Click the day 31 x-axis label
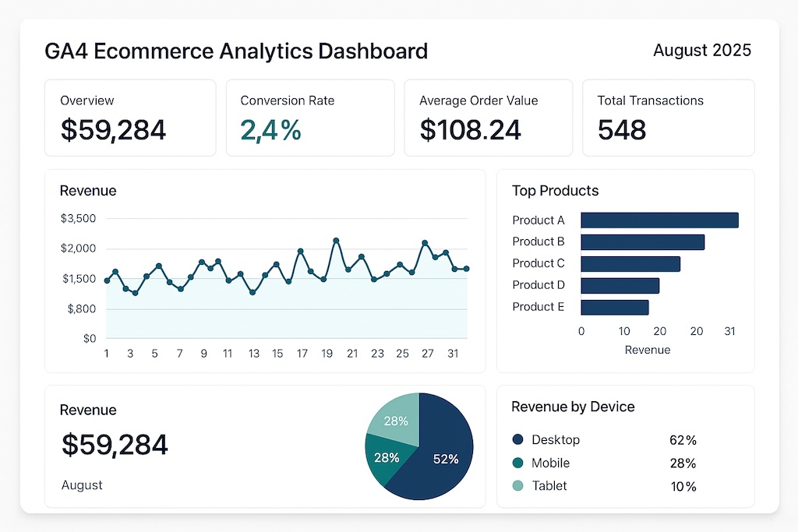This screenshot has width=798, height=532. click(x=453, y=354)
